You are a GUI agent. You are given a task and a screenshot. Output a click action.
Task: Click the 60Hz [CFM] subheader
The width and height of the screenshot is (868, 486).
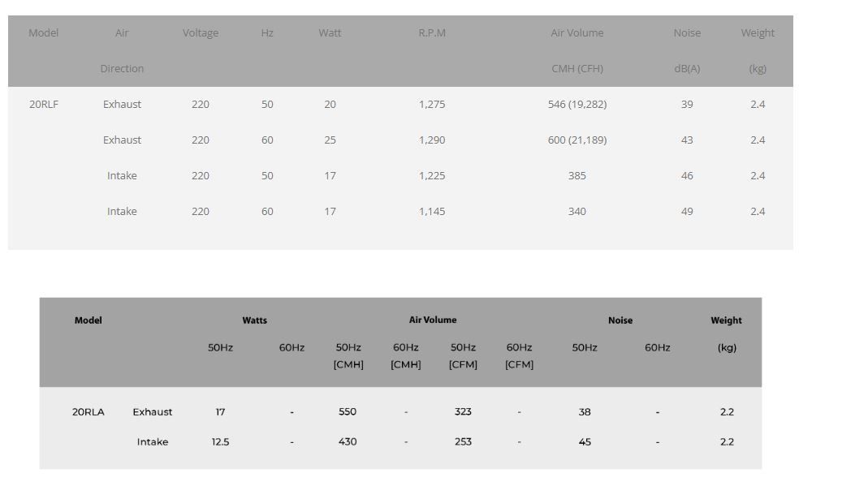[519, 355]
